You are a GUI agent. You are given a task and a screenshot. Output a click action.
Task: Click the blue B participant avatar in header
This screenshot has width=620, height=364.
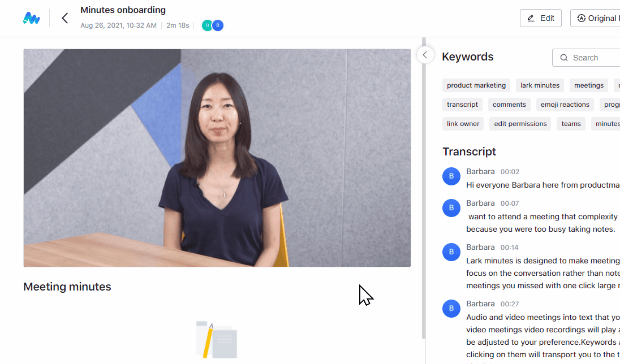coord(218,25)
